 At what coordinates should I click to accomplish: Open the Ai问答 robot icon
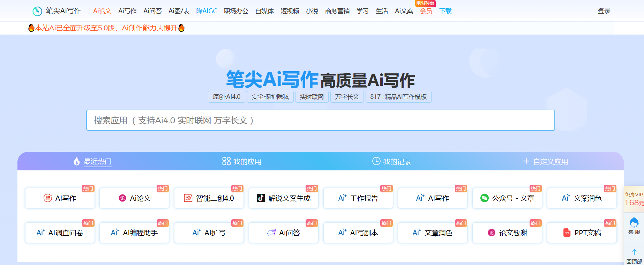[271, 233]
